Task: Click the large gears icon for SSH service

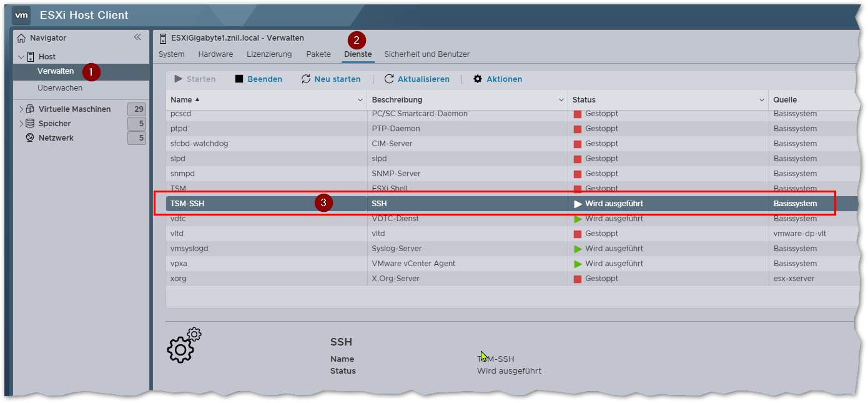Action: (184, 345)
